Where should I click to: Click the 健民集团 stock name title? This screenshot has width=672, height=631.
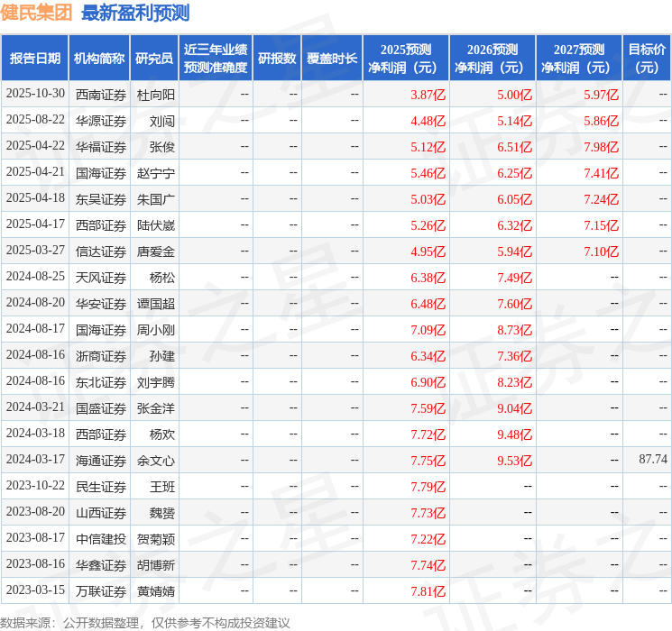point(37,13)
